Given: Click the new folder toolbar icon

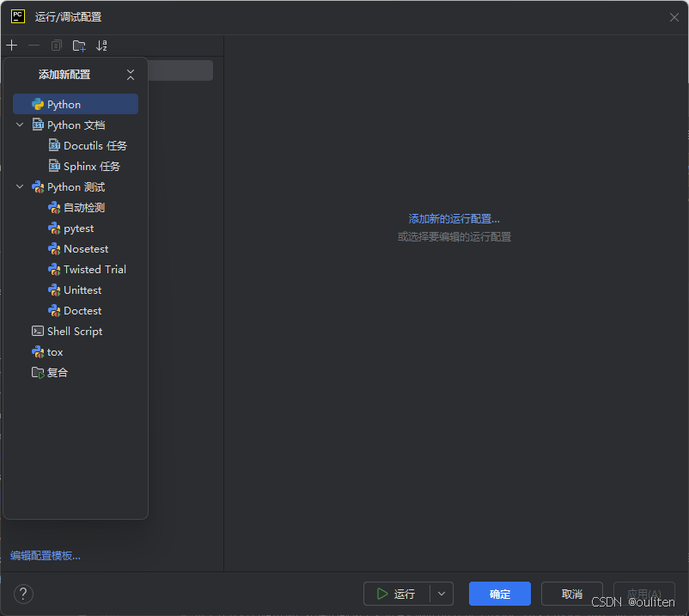Looking at the screenshot, I should (x=79, y=46).
